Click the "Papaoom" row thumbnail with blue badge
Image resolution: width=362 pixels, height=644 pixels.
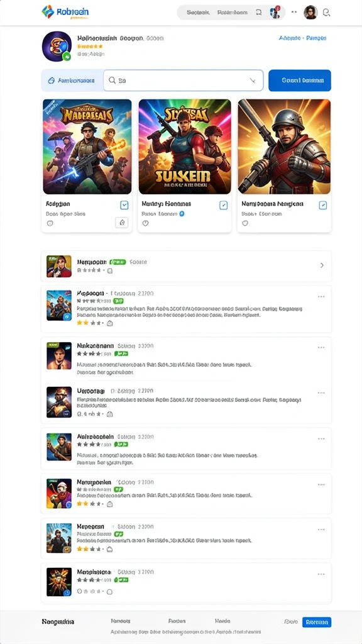point(59,305)
